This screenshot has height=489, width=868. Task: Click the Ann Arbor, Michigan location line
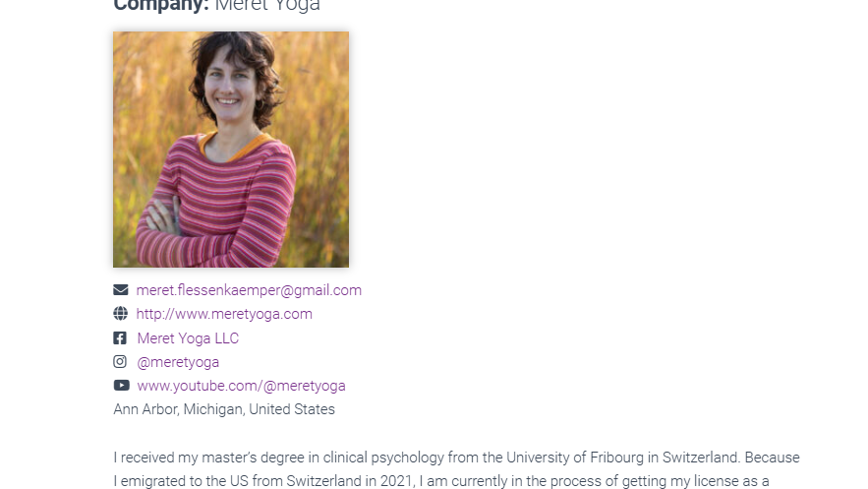point(224,409)
